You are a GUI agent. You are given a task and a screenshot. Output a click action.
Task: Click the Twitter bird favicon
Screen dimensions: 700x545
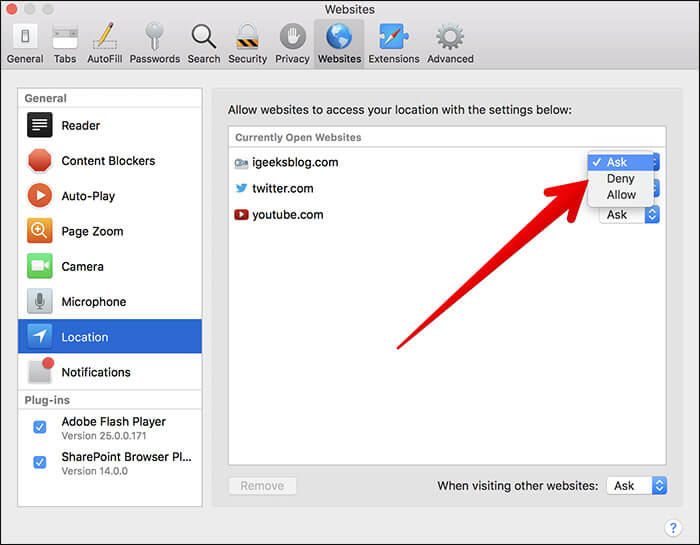[241, 188]
